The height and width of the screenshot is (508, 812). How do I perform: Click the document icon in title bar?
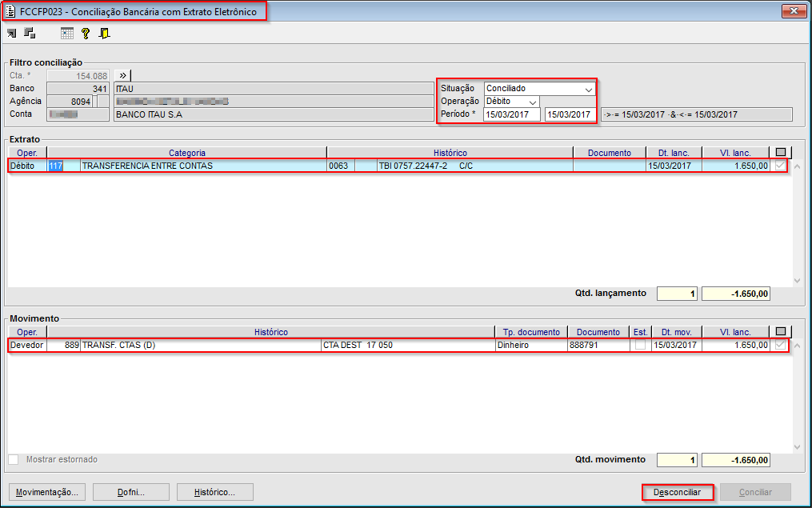(10, 11)
